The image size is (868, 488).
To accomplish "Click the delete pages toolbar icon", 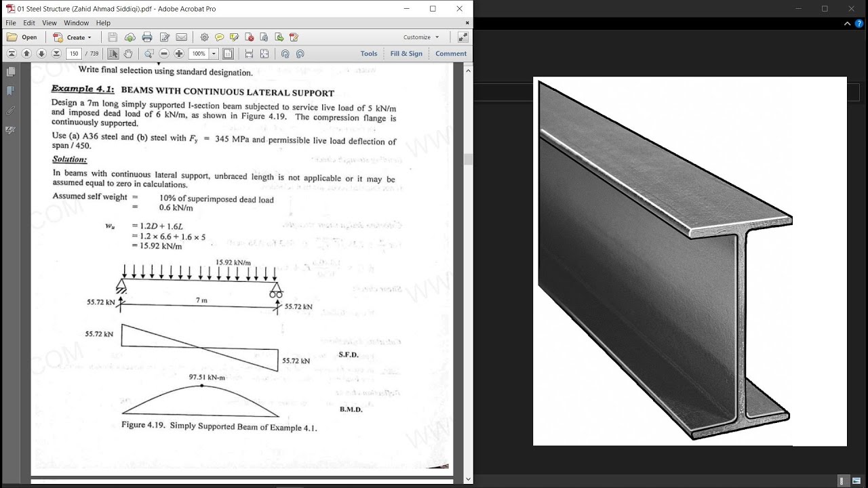I will (249, 37).
